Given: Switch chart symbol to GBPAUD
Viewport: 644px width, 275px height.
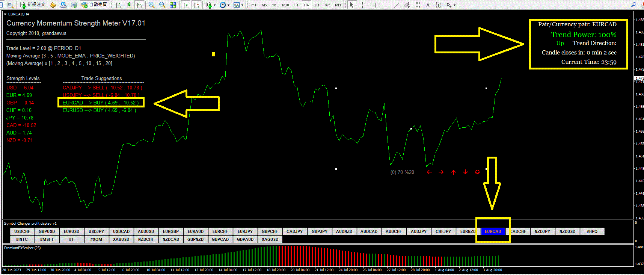Looking at the screenshot, I should click(x=245, y=239).
